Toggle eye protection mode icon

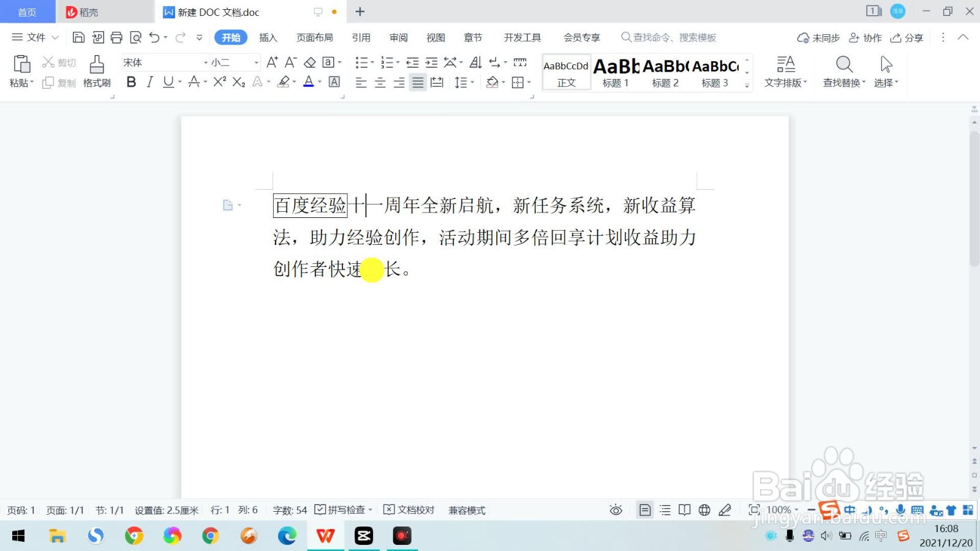(x=616, y=510)
